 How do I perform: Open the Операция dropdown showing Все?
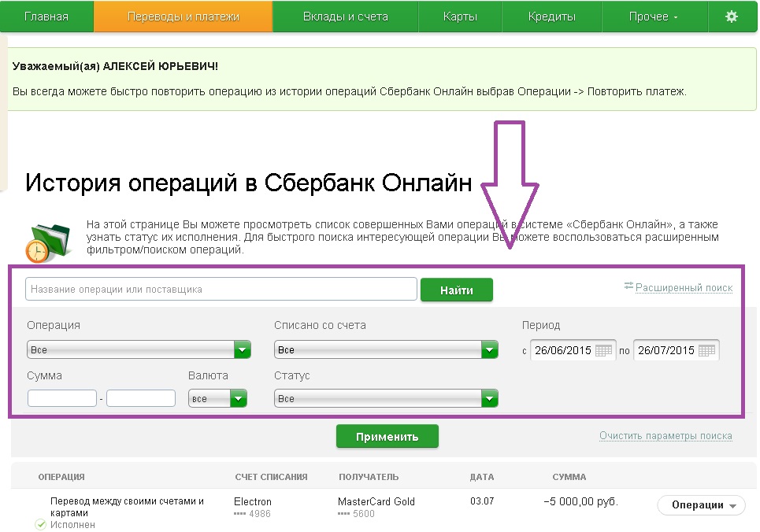[242, 348]
